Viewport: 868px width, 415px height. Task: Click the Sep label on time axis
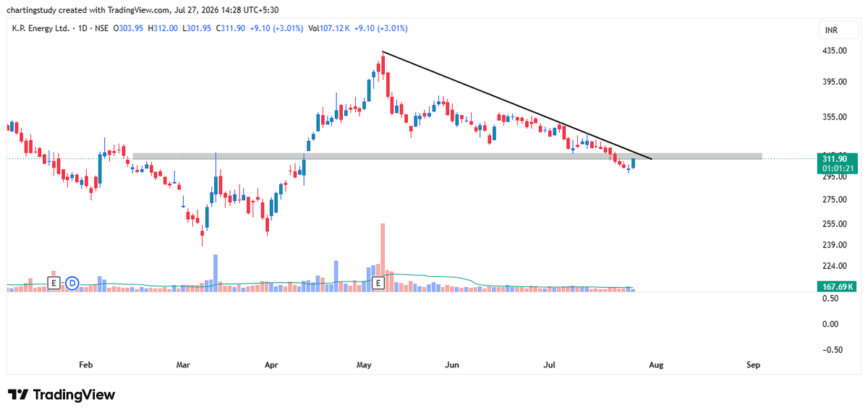click(754, 366)
